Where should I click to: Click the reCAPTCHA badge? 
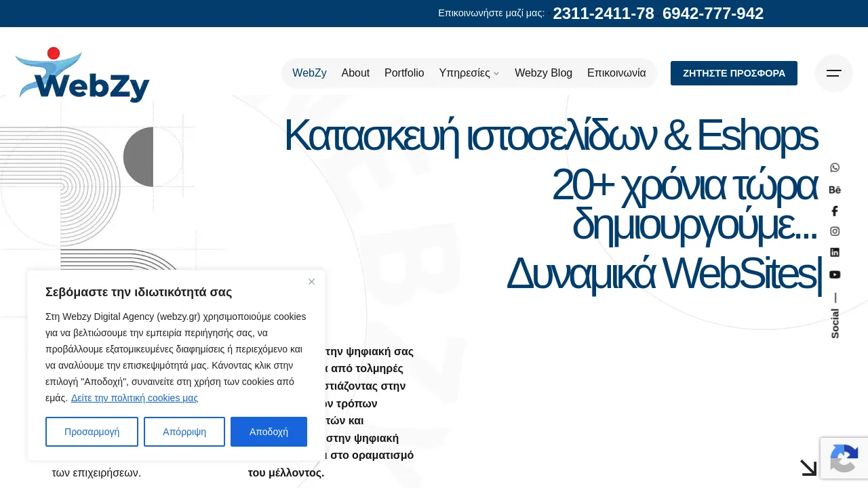(844, 458)
